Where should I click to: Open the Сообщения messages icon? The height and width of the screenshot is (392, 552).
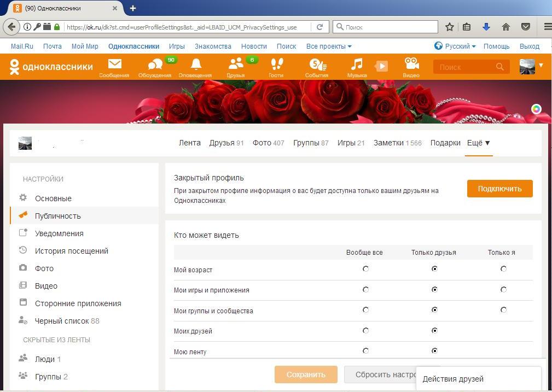114,67
